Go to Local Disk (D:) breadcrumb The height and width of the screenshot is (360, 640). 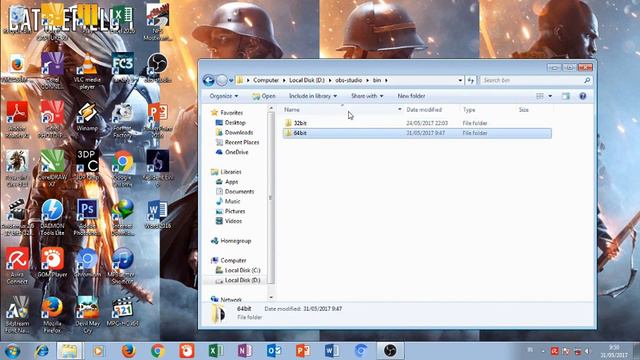click(x=307, y=80)
